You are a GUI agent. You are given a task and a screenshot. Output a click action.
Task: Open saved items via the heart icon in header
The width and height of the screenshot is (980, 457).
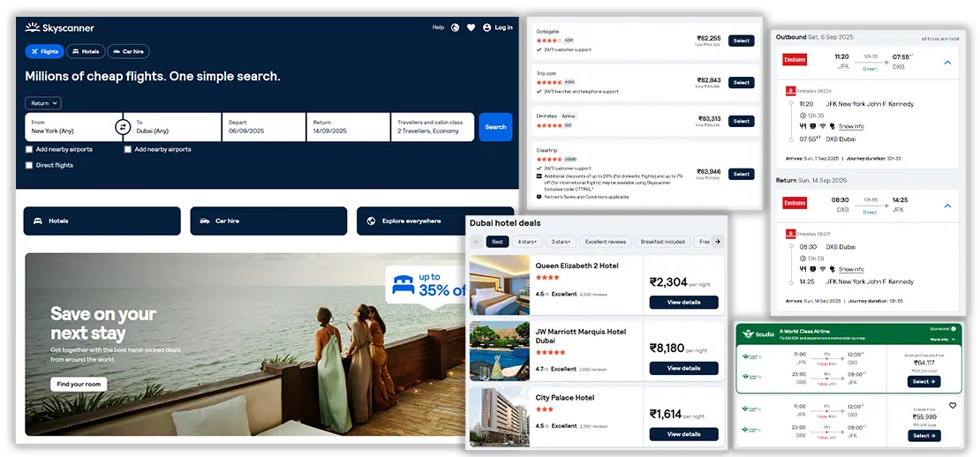(471, 27)
